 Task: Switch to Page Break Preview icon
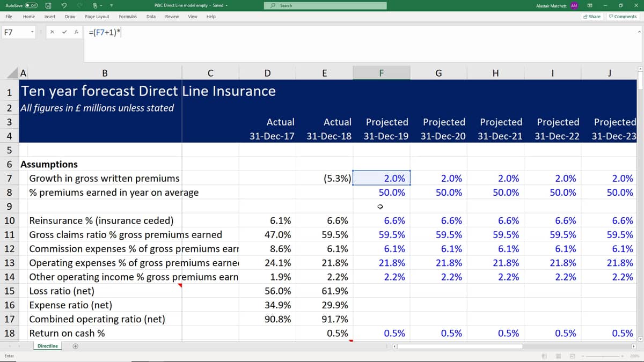coord(572,356)
